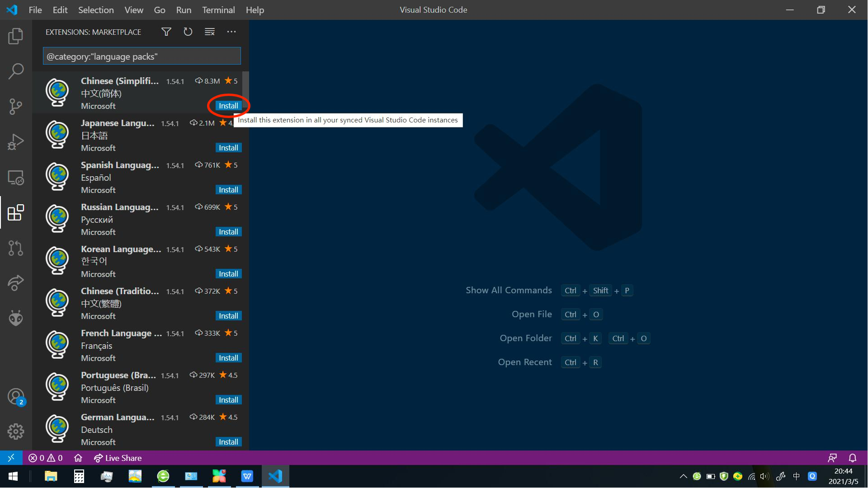Open Spanish Language Pack globe thumbnail
The width and height of the screenshot is (868, 488).
[57, 176]
